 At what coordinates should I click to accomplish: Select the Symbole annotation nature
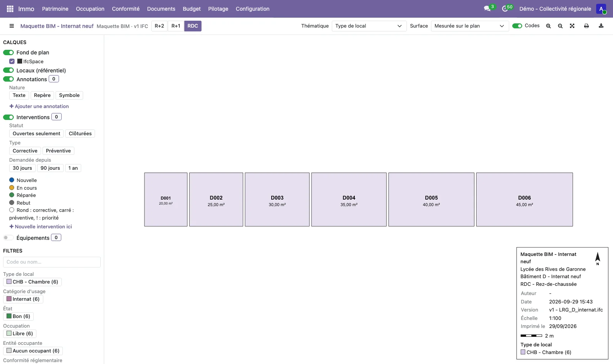pos(69,95)
